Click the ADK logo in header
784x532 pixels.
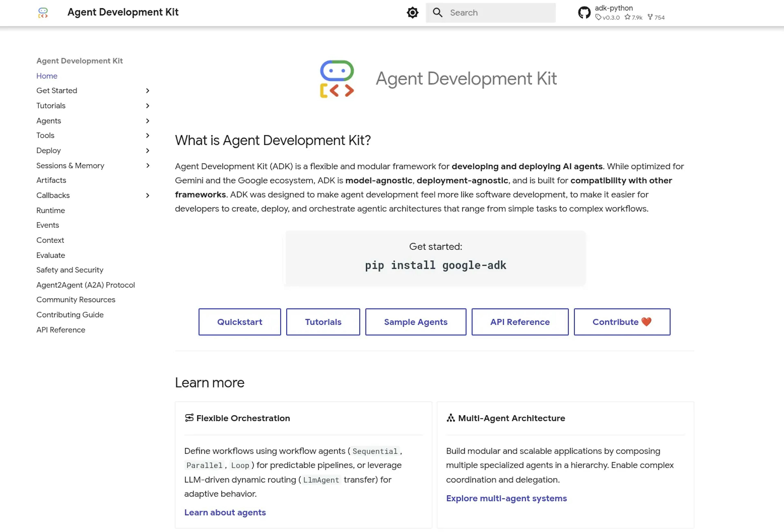pos(43,13)
